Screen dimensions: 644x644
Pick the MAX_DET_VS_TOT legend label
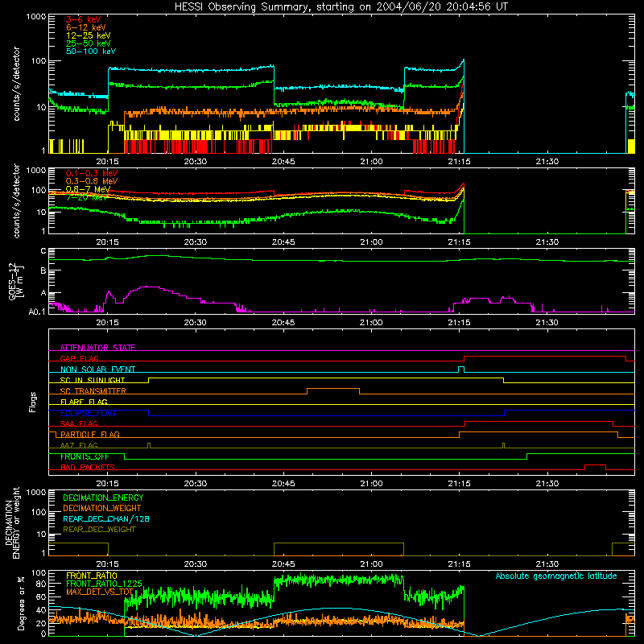tap(100, 592)
